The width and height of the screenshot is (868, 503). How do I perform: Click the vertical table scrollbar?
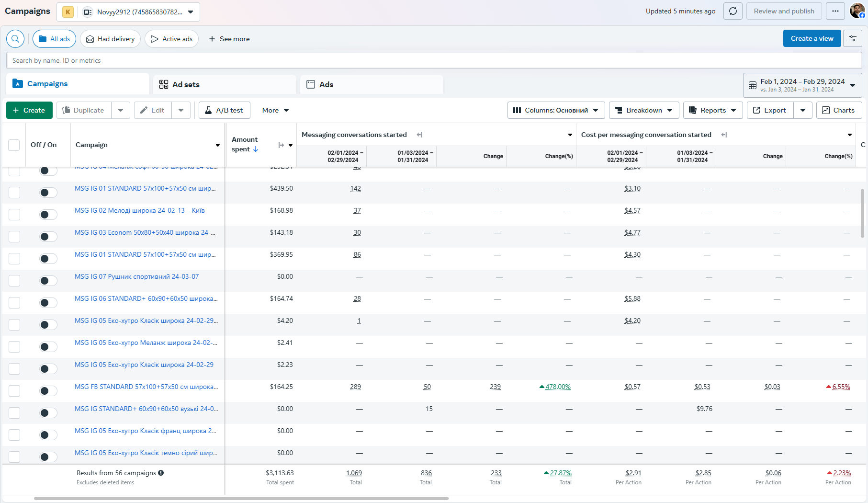(x=862, y=213)
